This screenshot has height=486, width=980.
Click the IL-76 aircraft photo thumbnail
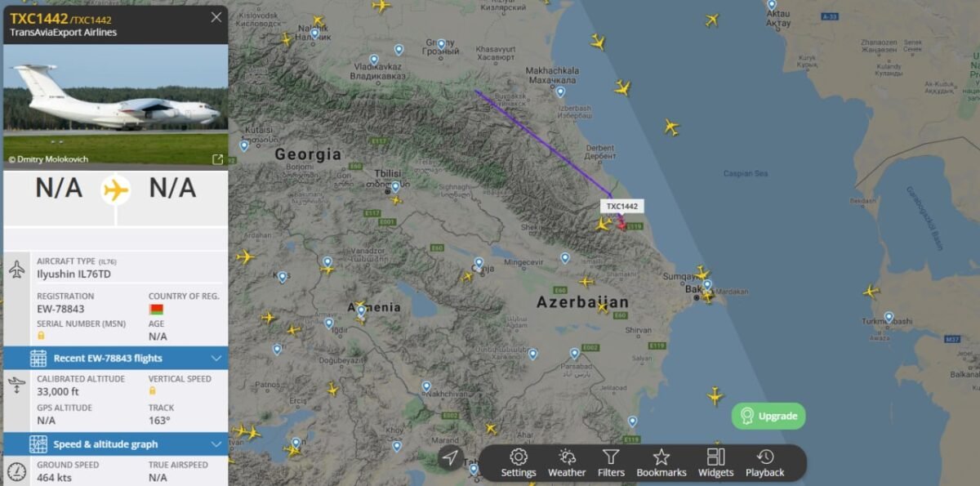point(116,105)
